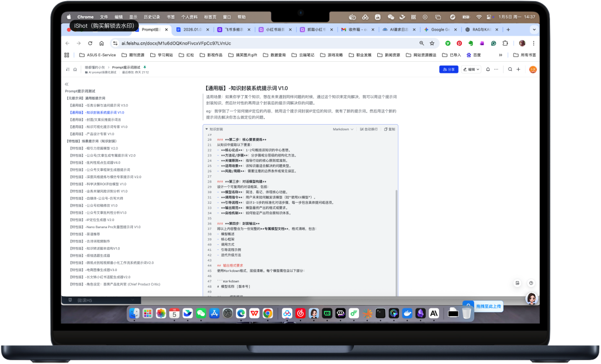
Task: Open 【特性版】-IP定位生成器 V2.0
Action: click(x=92, y=220)
